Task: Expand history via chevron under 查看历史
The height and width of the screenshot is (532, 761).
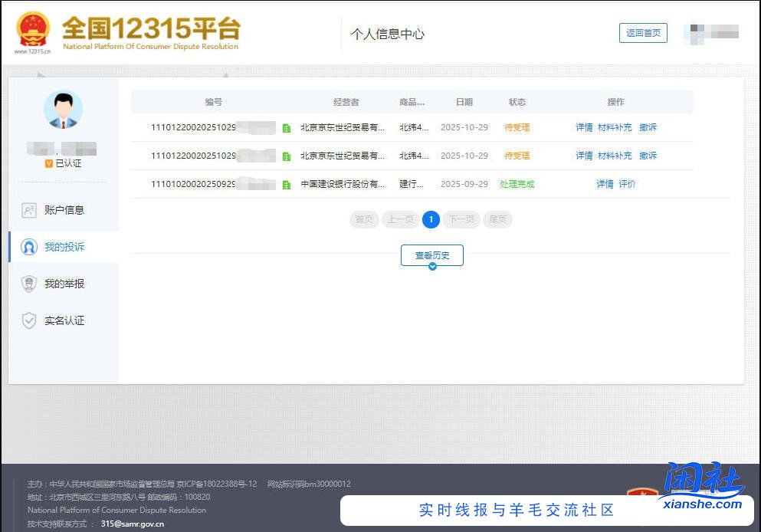Action: point(432,266)
